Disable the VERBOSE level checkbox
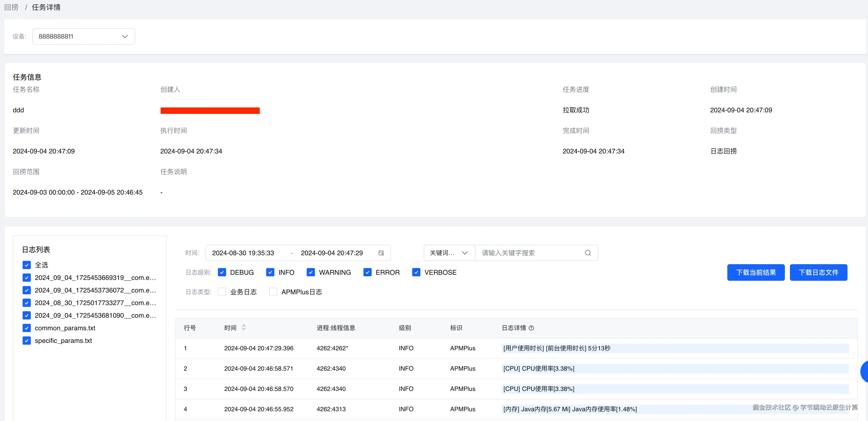 416,272
